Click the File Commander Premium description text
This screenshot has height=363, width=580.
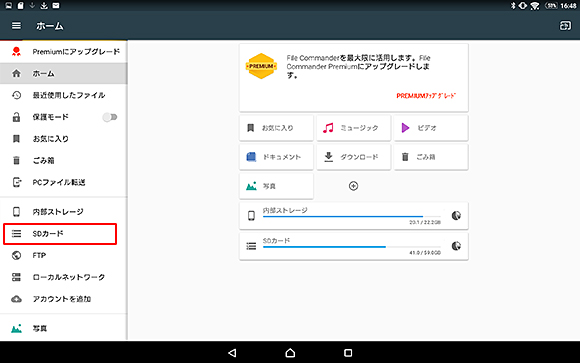pyautogui.click(x=358, y=67)
